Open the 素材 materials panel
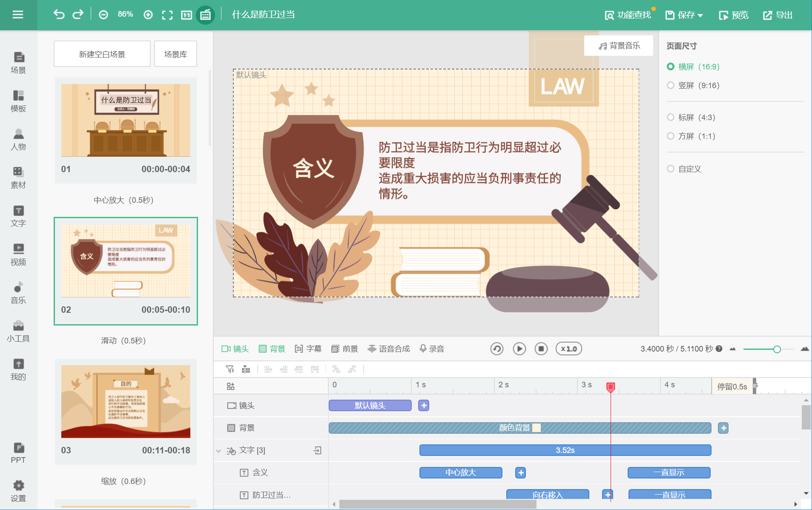The width and height of the screenshot is (812, 510). coord(18,178)
